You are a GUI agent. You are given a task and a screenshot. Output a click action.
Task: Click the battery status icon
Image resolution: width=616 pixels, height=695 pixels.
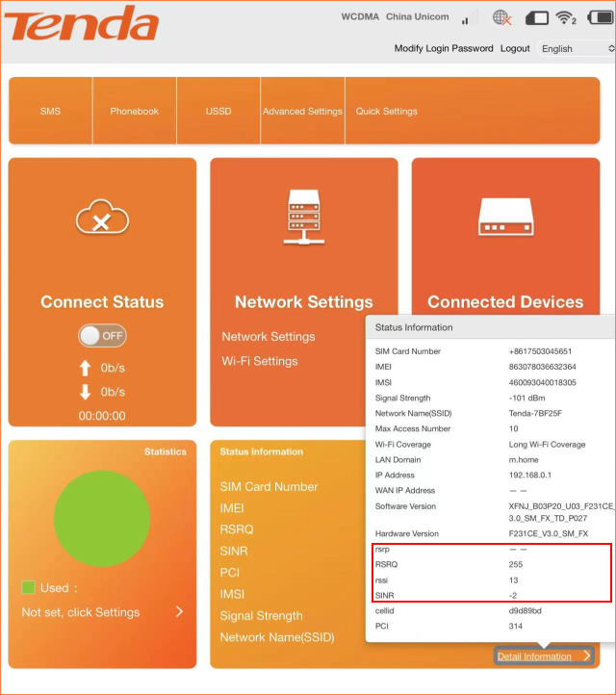(x=536, y=18)
